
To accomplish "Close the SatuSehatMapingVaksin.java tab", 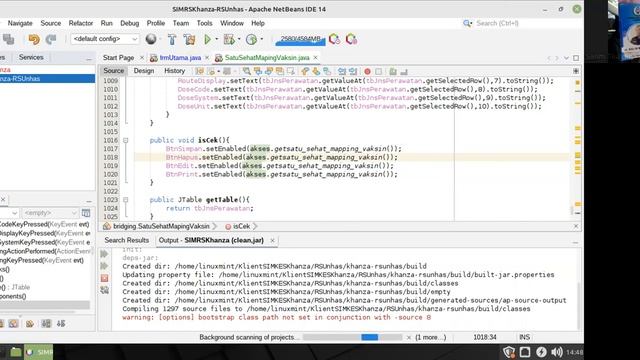I will (315, 58).
